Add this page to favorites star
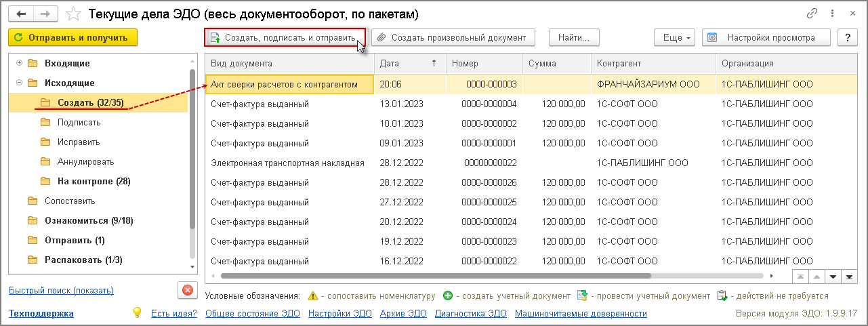Screen dimensions: 868x326 coord(75,14)
